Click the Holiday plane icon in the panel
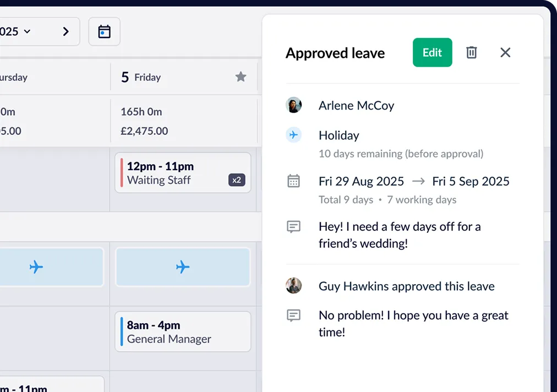 (x=293, y=135)
